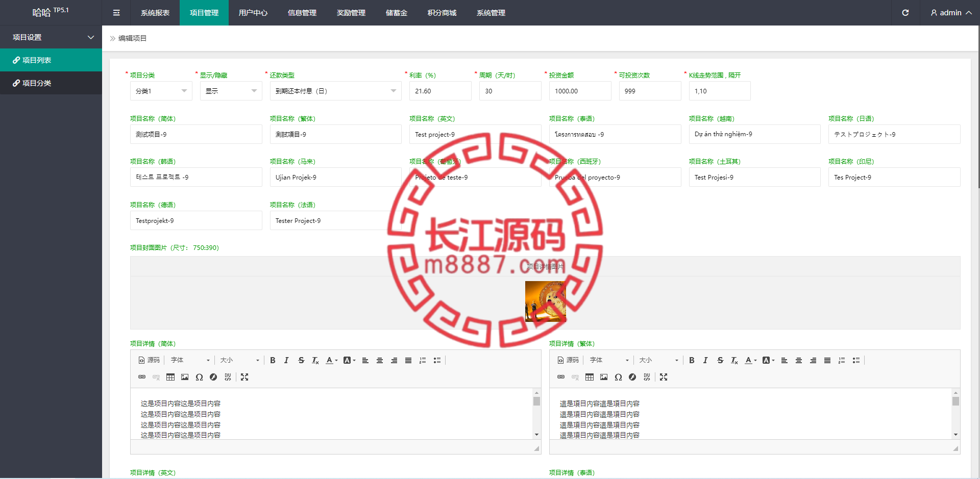This screenshot has height=479, width=980.
Task: Go to 项目列表 in sidebar
Action: coord(51,60)
